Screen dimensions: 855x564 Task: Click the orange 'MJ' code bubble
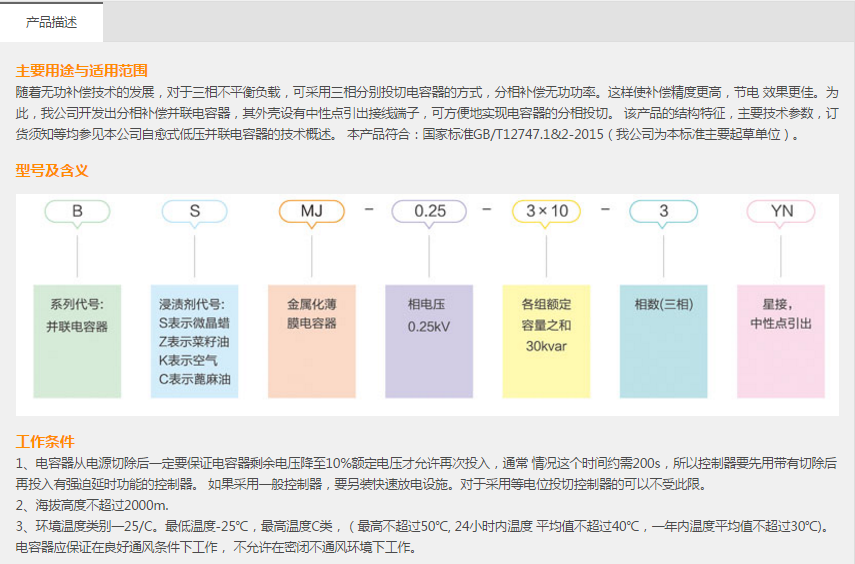[311, 211]
